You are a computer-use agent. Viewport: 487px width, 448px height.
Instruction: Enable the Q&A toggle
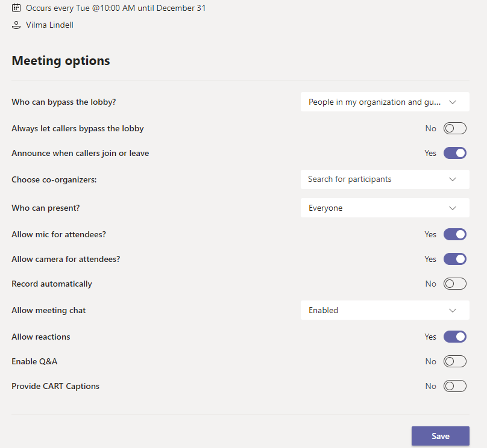454,361
